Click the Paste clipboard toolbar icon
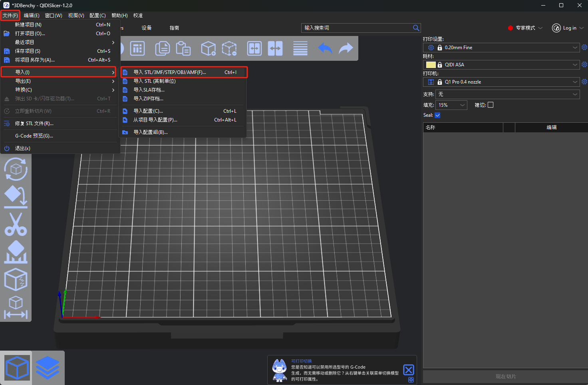Screen dimensions: 588x385 coord(183,48)
